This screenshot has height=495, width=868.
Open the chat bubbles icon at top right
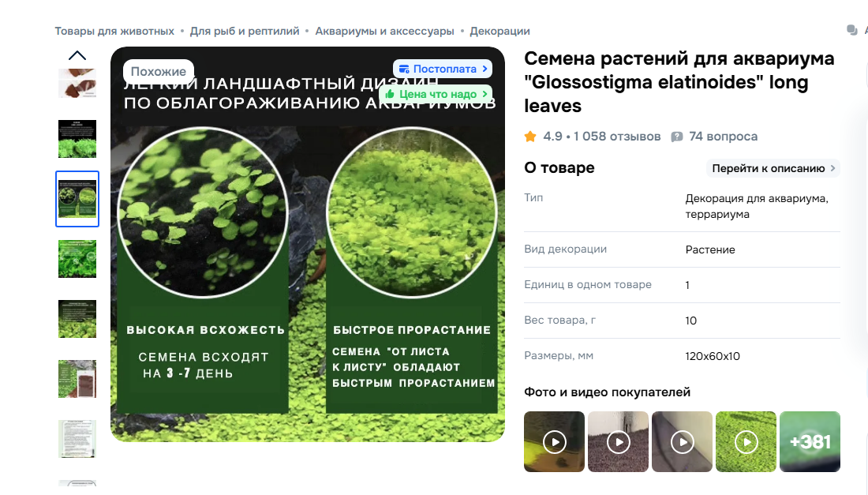(x=852, y=30)
